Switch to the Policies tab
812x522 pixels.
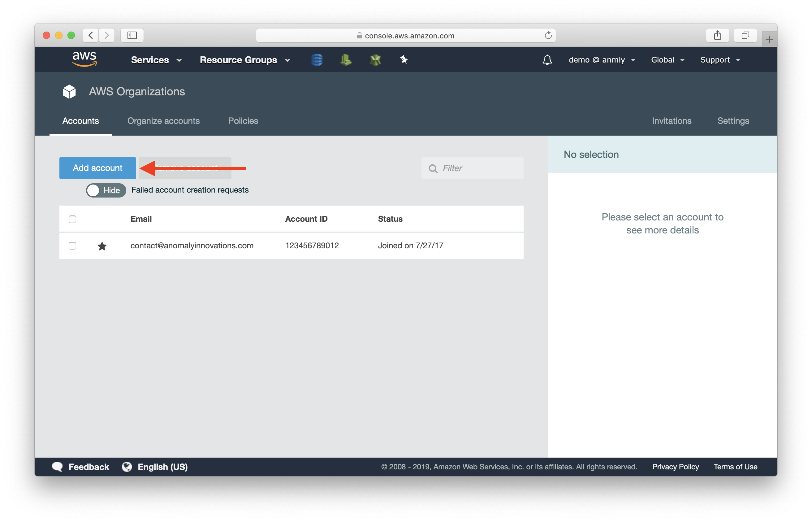point(243,120)
